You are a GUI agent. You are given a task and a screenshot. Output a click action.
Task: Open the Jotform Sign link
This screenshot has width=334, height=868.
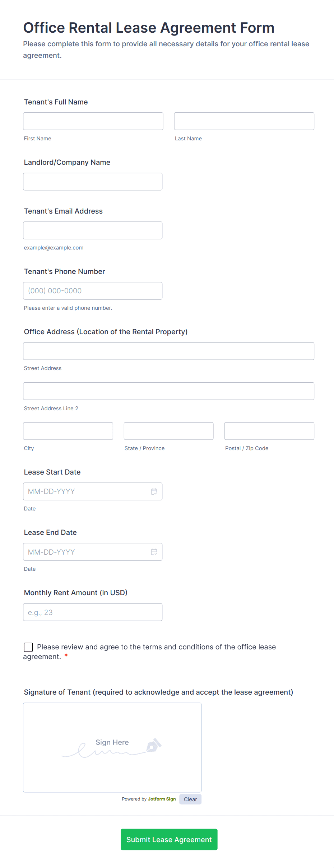[x=162, y=799]
